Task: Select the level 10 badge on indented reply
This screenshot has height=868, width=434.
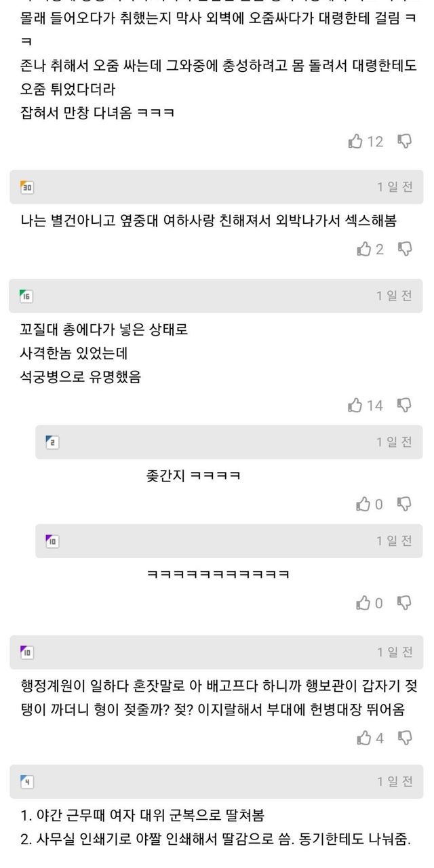Action: pos(52,540)
